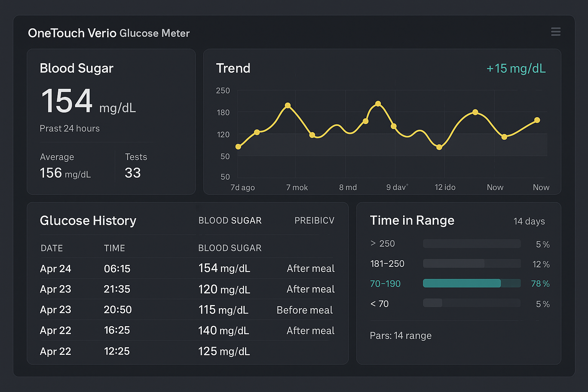Click the Average 156 mg/dL stat
Screen dimensions: 588x392
(x=65, y=165)
